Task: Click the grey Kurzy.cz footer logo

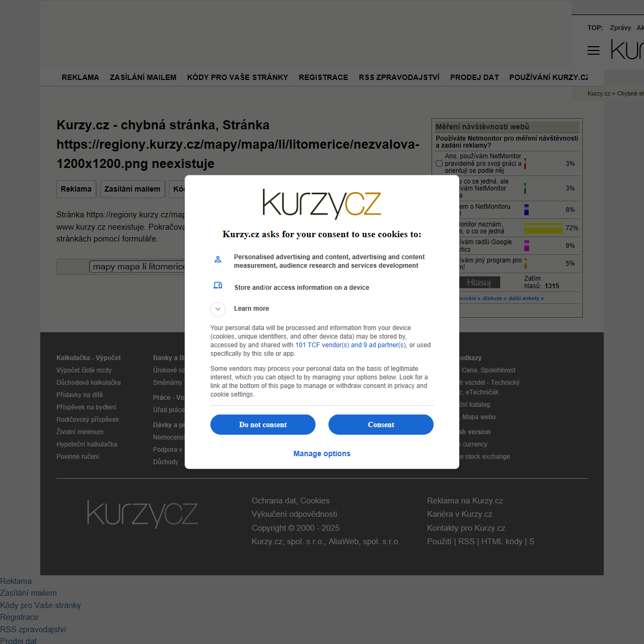Action: 143,514
